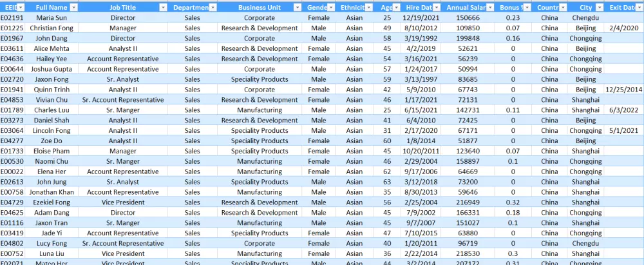Open the Bonus % filter dropdown arrow
Image resolution: width=644 pixels, height=265 pixels.
tap(527, 8)
